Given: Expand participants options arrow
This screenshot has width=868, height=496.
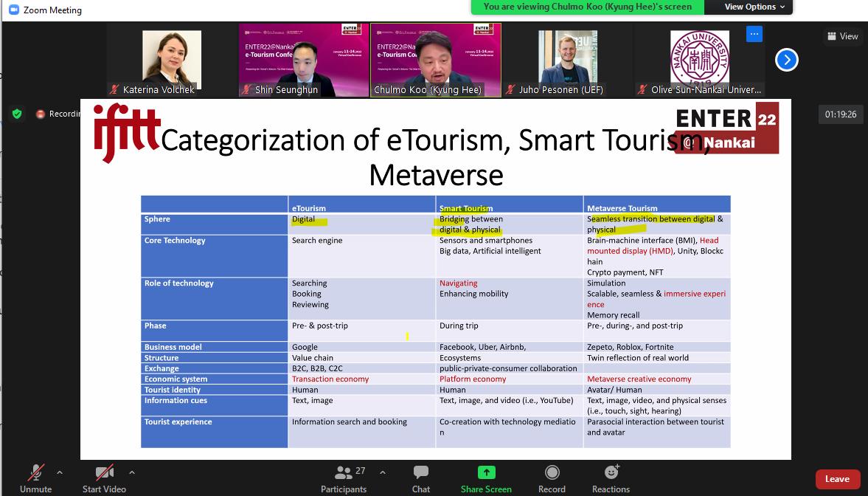Looking at the screenshot, I should [383, 472].
